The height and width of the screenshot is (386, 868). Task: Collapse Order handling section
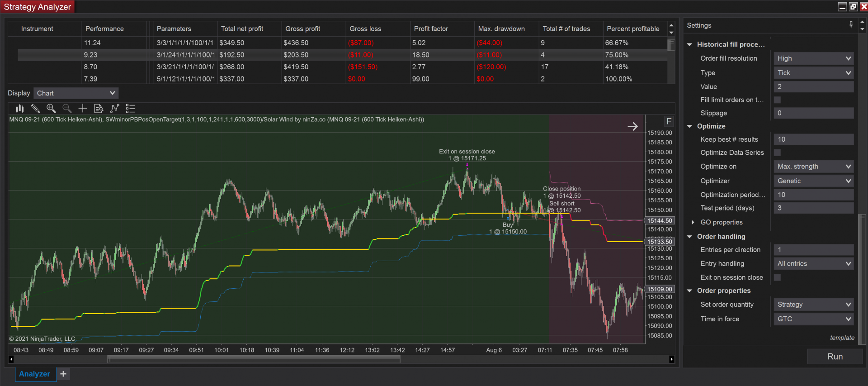click(x=689, y=237)
